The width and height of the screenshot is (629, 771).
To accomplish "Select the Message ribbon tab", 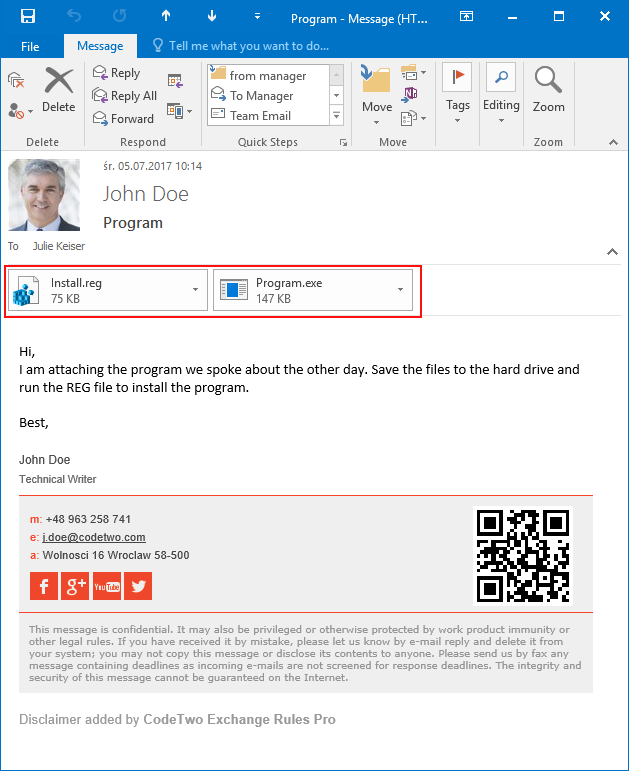I will coord(100,46).
